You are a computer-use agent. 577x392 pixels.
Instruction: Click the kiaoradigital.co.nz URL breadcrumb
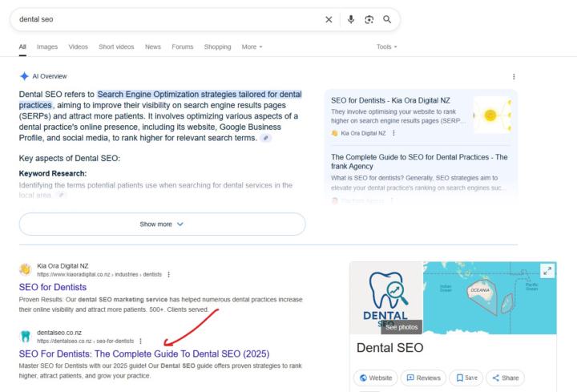[99, 275]
